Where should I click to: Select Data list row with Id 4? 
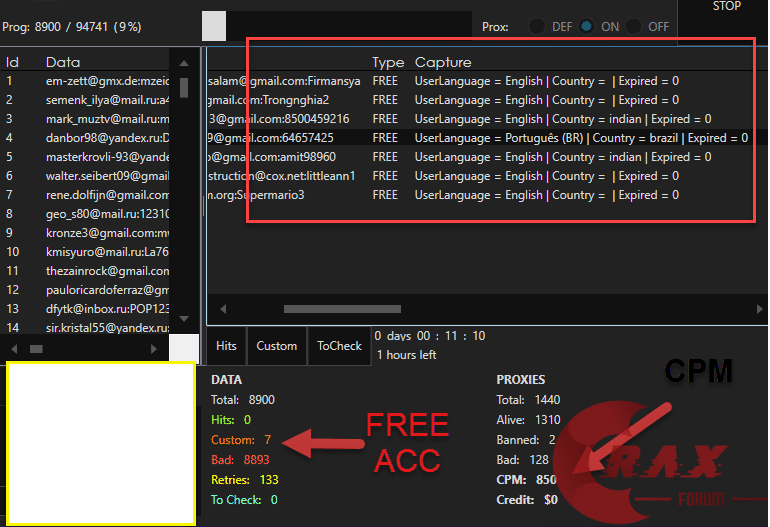pyautogui.click(x=86, y=138)
